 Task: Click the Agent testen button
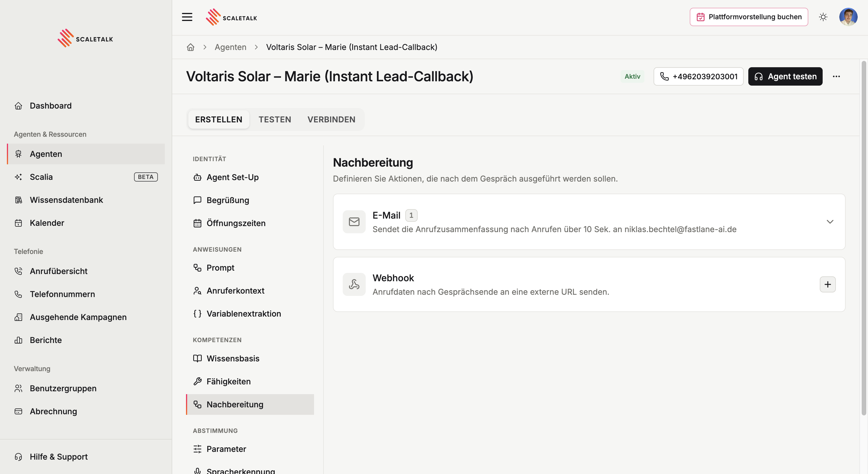(785, 76)
